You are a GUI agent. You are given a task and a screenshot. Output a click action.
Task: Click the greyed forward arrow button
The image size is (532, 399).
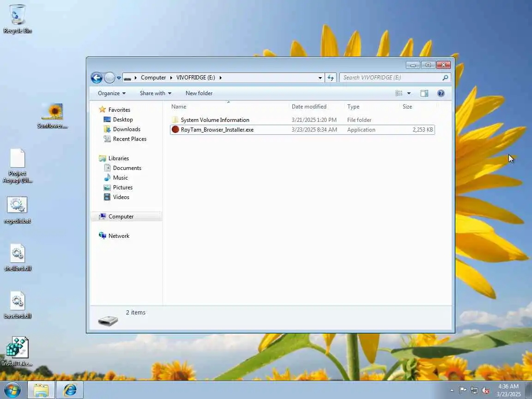pyautogui.click(x=109, y=78)
